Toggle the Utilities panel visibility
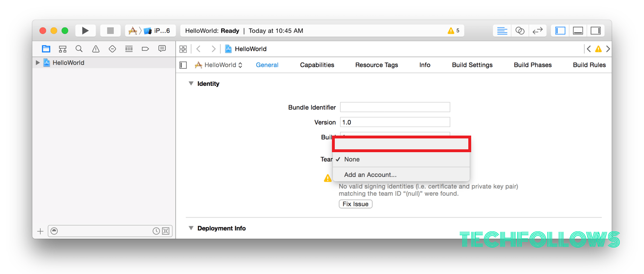 tap(596, 31)
